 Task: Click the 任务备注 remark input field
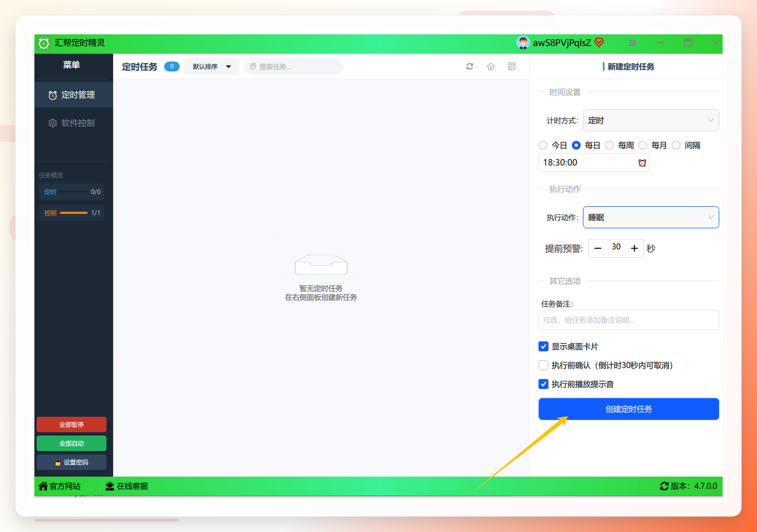(x=629, y=320)
